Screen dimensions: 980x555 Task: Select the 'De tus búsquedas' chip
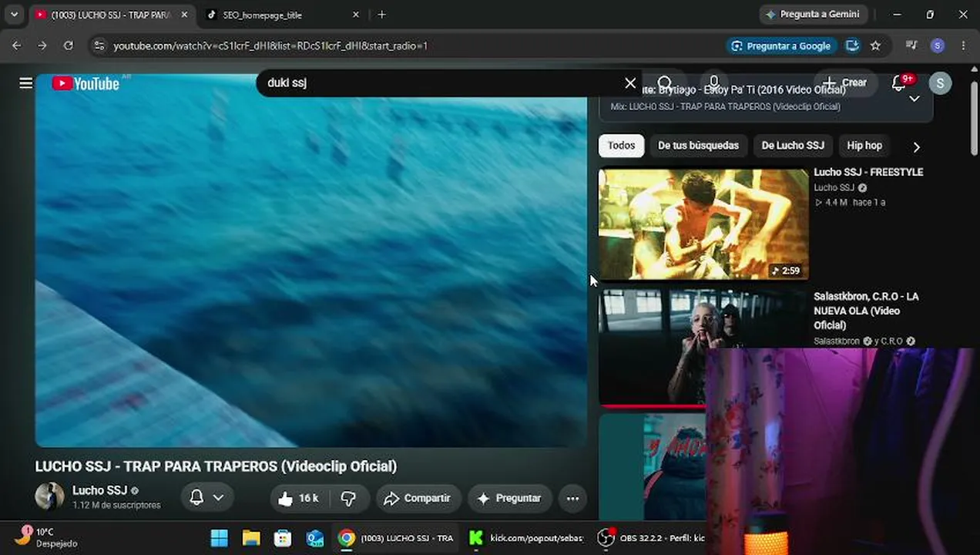(698, 146)
